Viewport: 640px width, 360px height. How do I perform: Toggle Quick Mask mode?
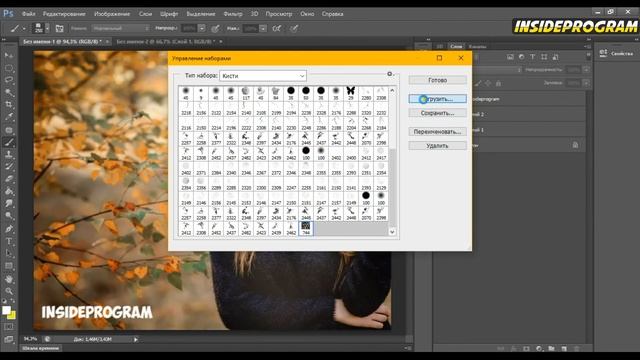[9, 327]
